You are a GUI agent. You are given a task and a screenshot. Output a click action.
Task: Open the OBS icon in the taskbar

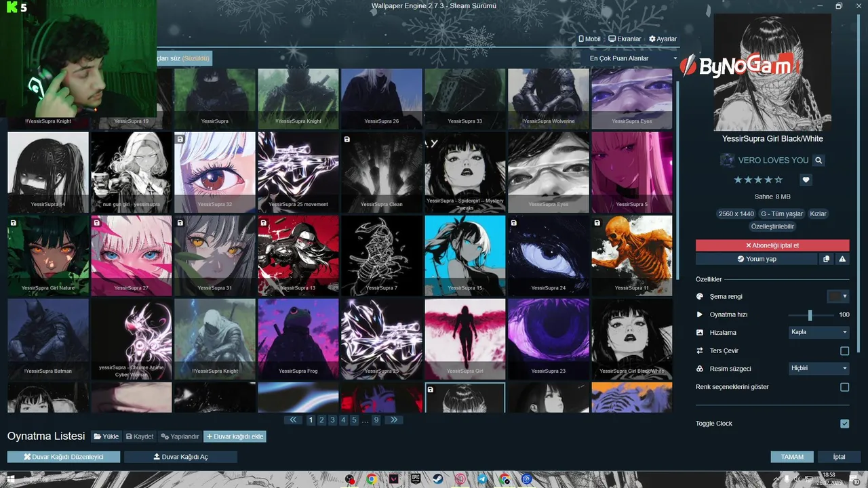349,479
